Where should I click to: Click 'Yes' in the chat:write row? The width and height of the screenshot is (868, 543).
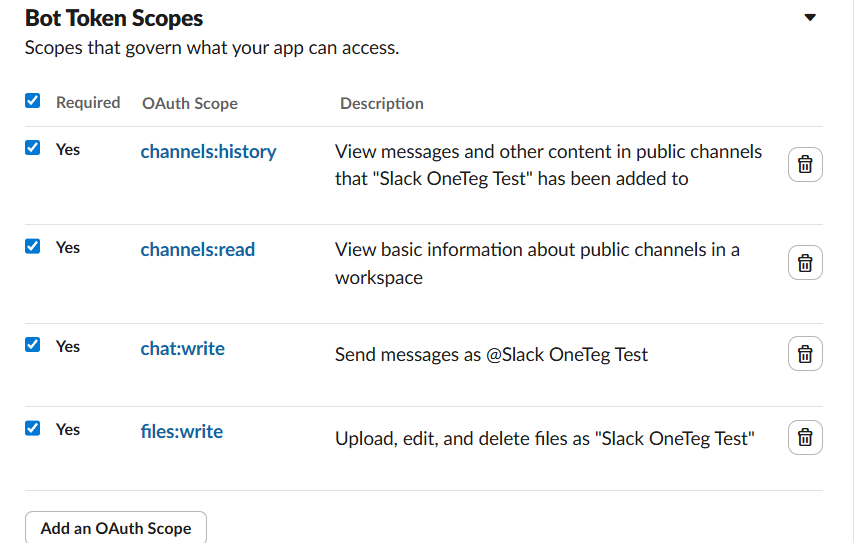[68, 347]
